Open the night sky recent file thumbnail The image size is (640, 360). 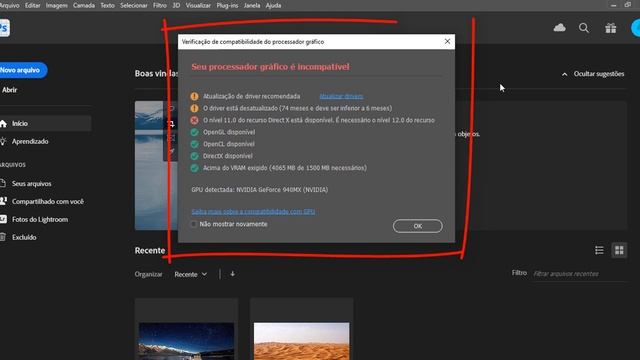(x=187, y=341)
